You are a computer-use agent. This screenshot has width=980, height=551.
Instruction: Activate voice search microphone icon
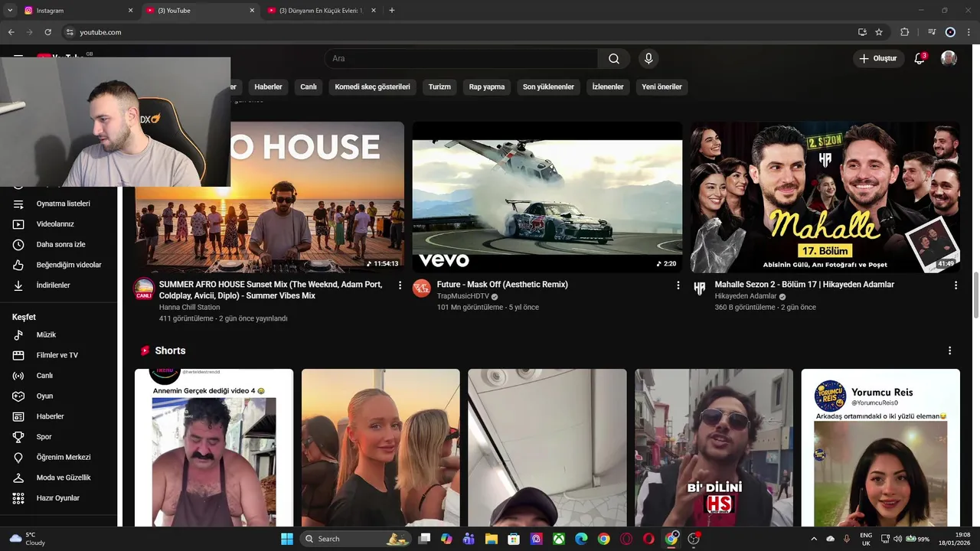pos(648,59)
